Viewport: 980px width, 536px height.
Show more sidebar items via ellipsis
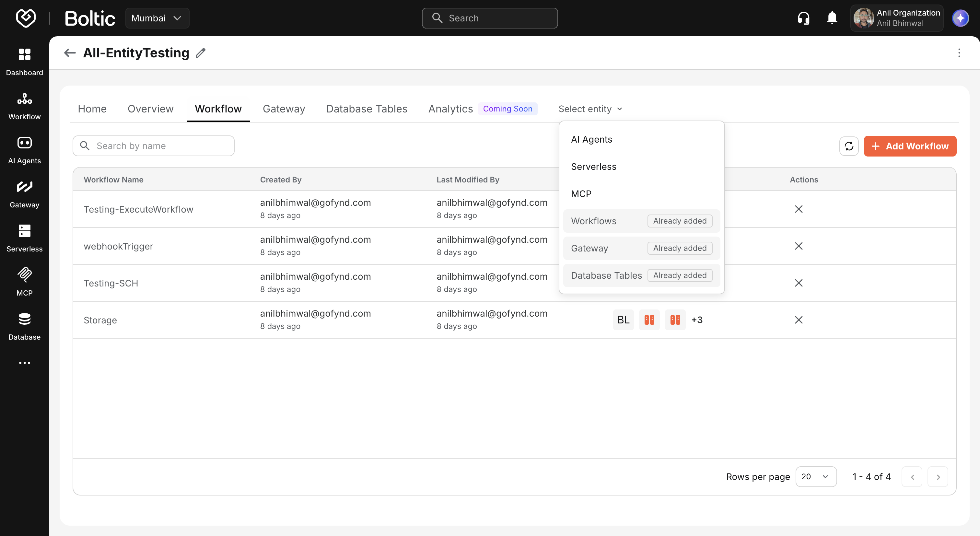point(24,363)
